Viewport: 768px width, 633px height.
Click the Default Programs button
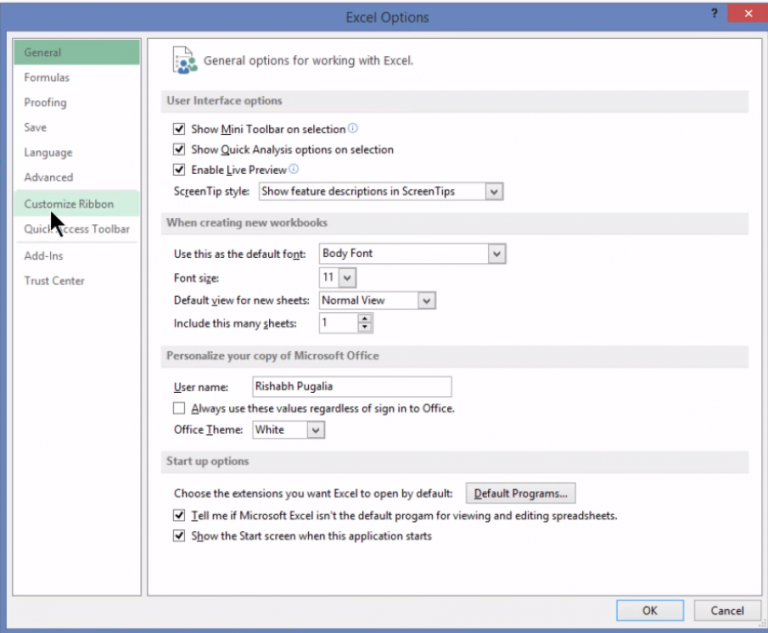click(x=521, y=493)
